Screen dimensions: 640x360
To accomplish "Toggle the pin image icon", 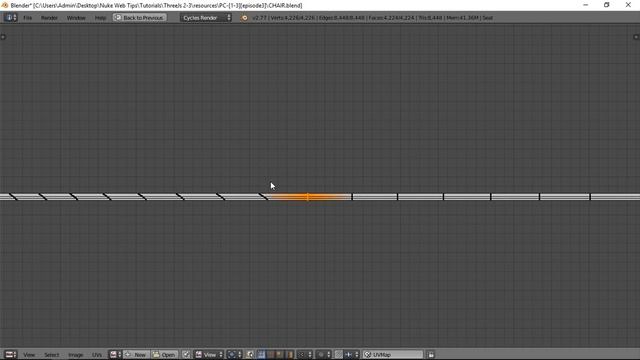I will [186, 354].
